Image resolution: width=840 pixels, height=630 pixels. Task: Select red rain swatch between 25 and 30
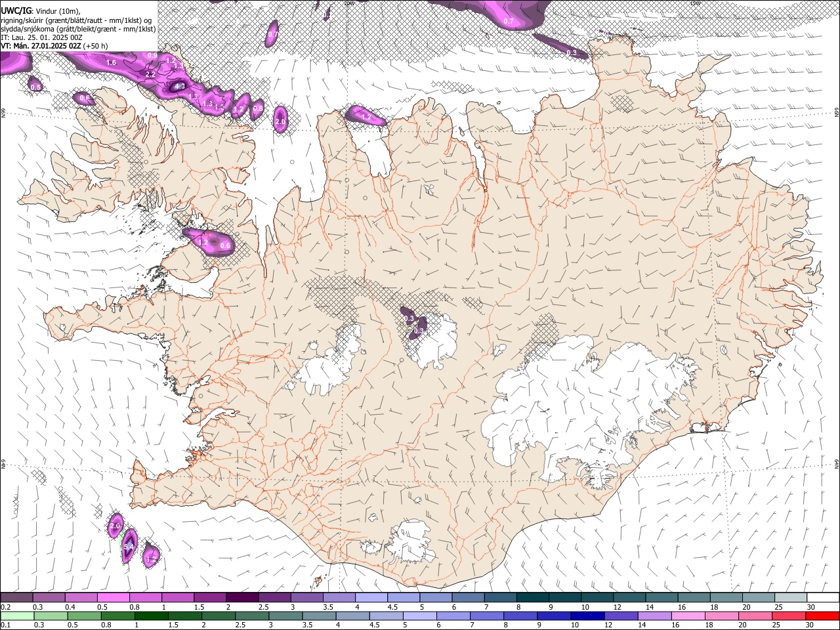click(x=789, y=616)
